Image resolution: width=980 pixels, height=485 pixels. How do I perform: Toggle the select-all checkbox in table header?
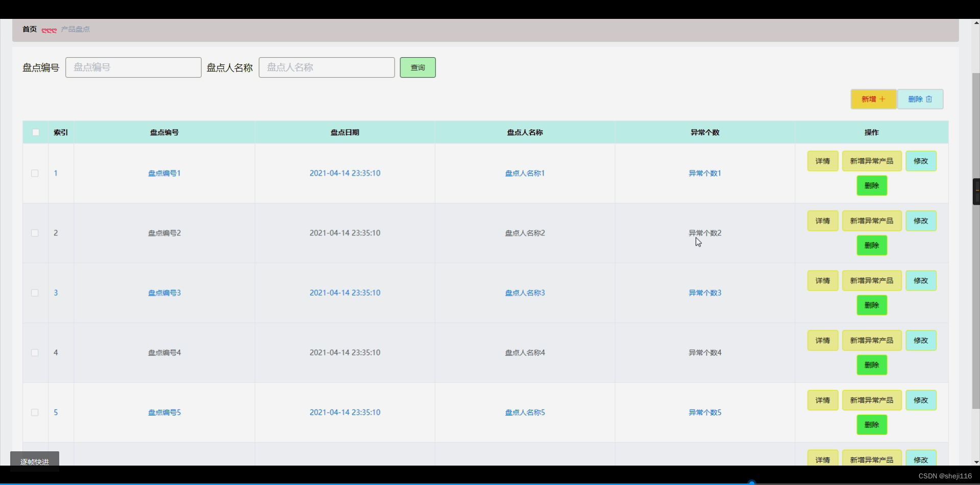35,132
